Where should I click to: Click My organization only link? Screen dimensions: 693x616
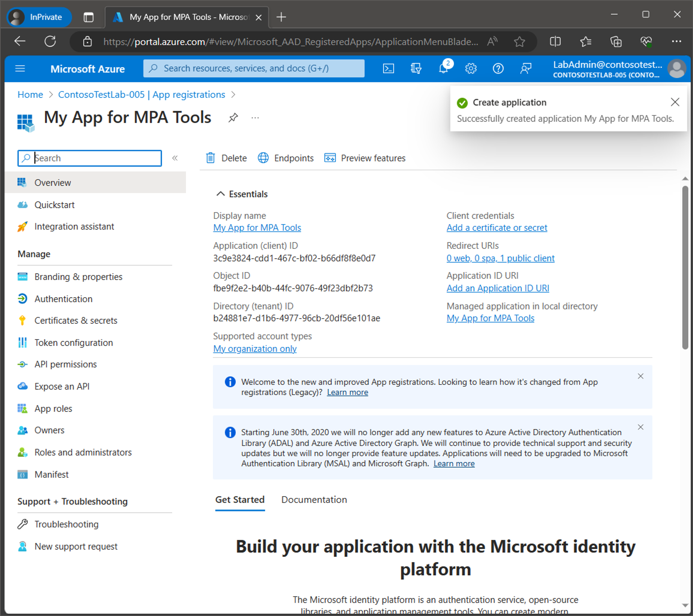click(255, 349)
